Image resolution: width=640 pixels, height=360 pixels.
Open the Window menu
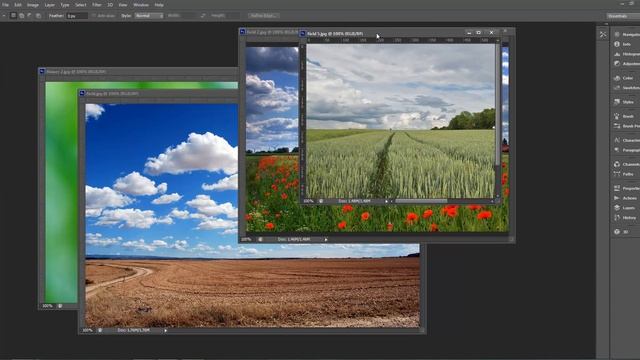tap(141, 5)
